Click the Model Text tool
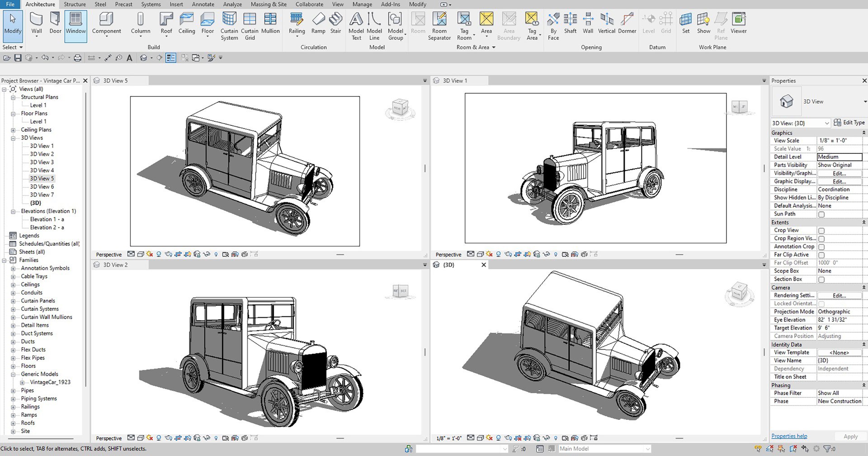 click(356, 26)
